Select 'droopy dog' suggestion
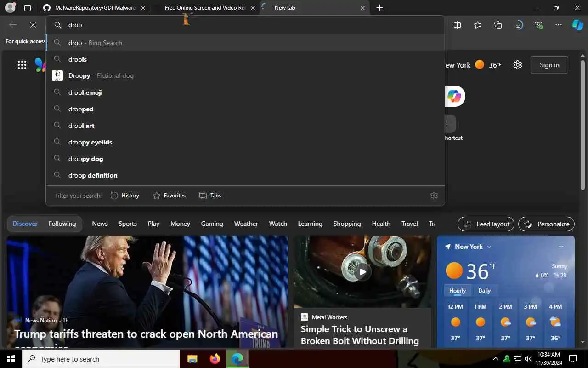This screenshot has width=588, height=368. pos(245,159)
